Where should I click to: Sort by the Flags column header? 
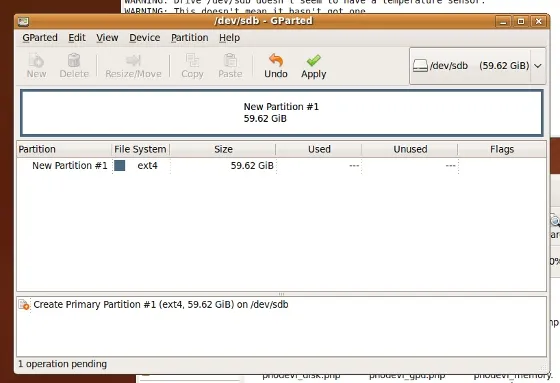pos(502,149)
